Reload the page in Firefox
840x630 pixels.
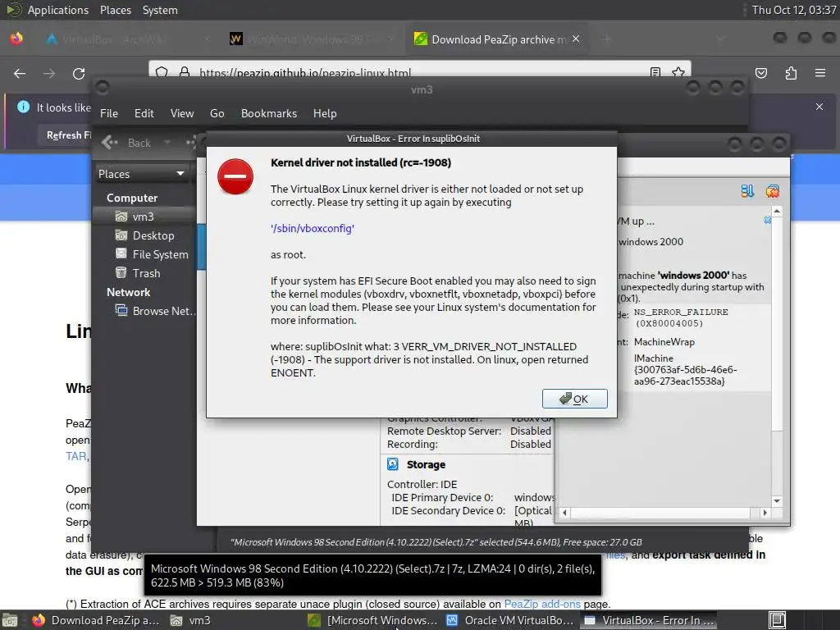pyautogui.click(x=79, y=73)
